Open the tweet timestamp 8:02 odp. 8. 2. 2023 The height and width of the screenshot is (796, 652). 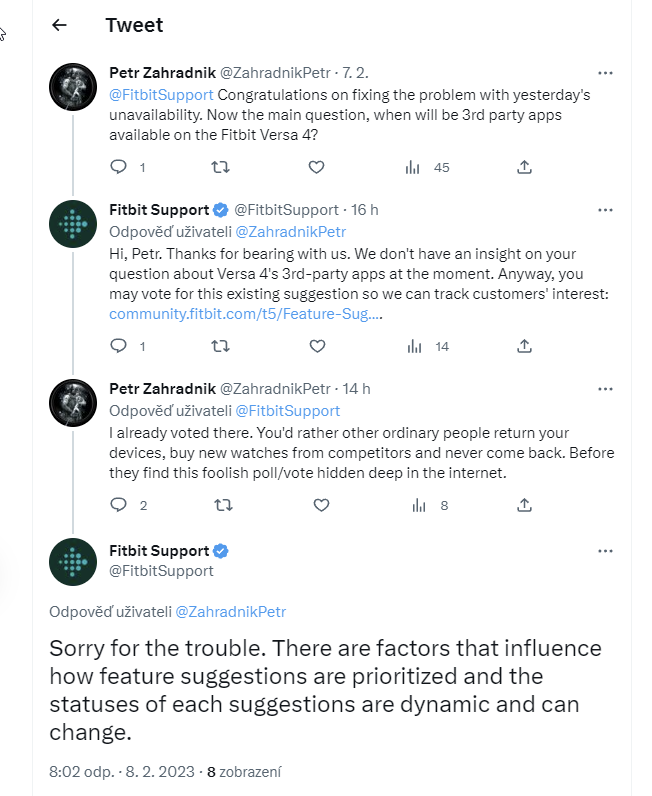coord(122,772)
